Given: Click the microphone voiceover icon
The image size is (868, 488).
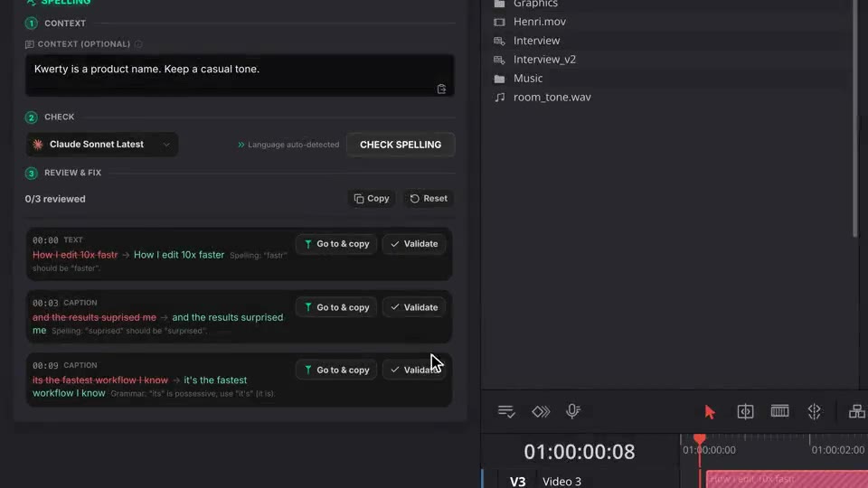Looking at the screenshot, I should click(x=573, y=411).
